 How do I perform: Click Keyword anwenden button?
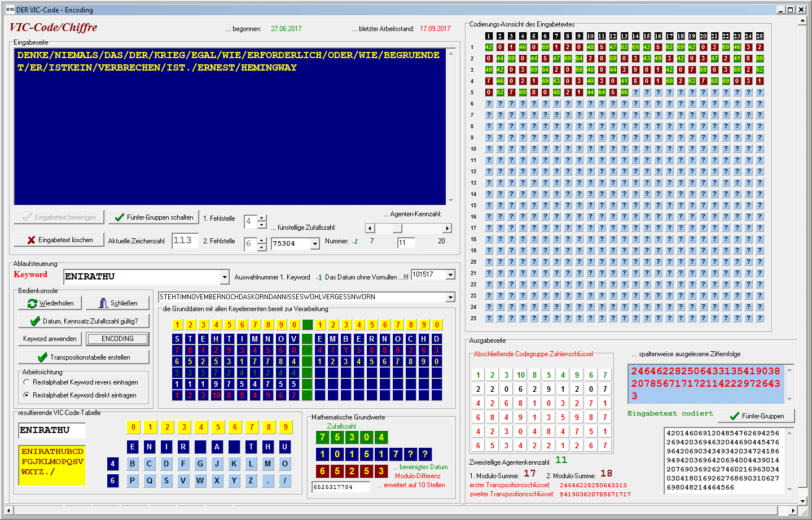50,339
